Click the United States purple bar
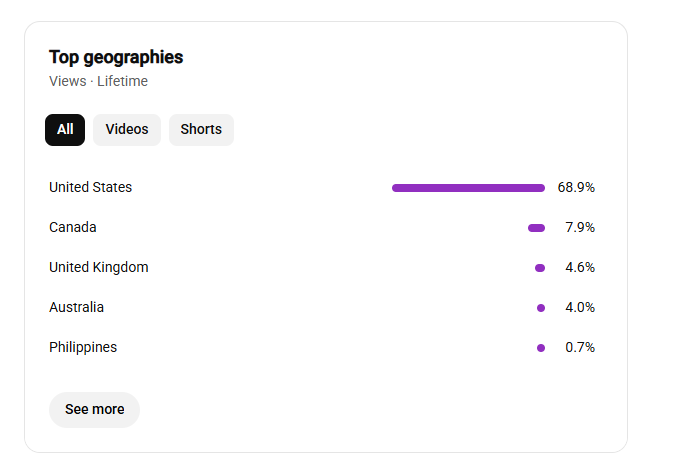This screenshot has height=475, width=693. (468, 188)
